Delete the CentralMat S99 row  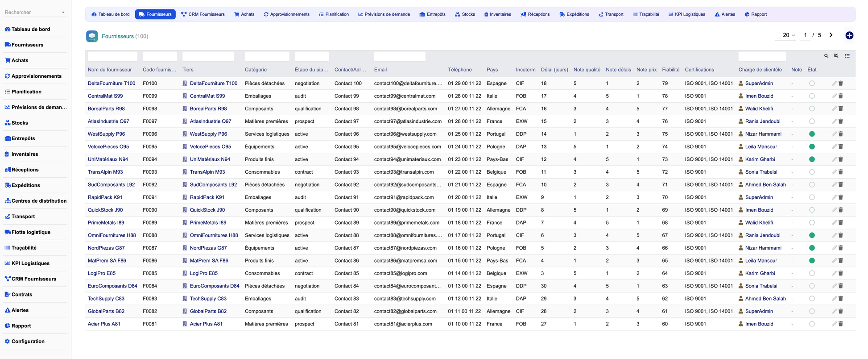pos(841,96)
